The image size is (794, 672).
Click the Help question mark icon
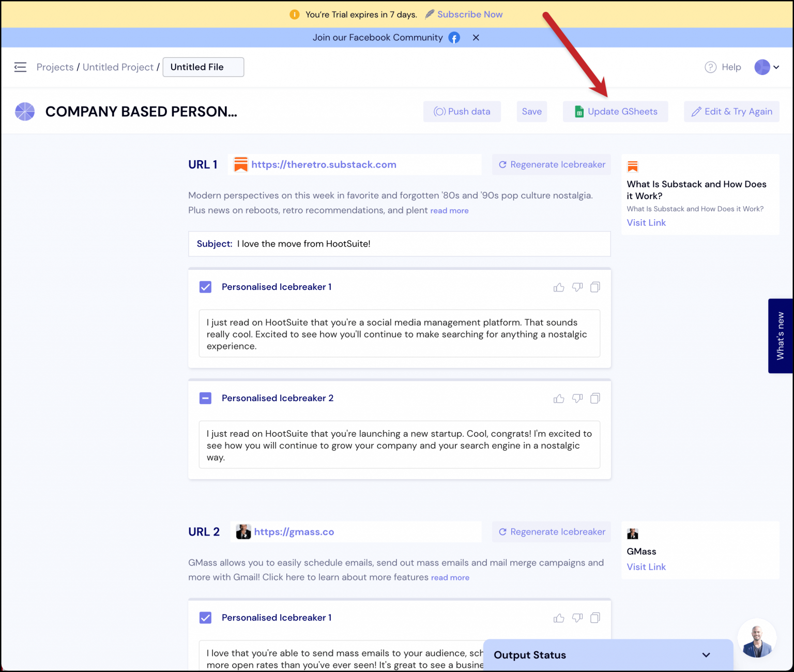tap(710, 67)
